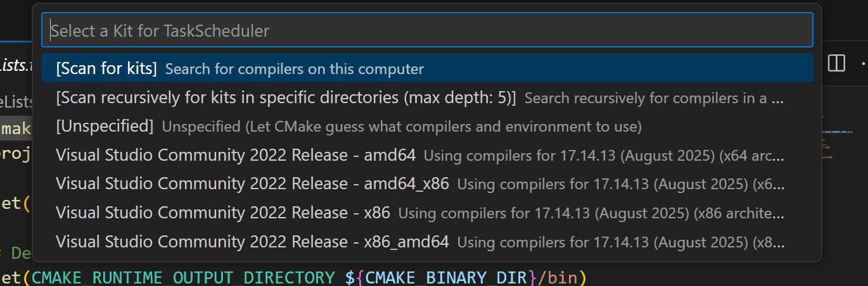Select Scan recursively for kits in directories
This screenshot has width=868, height=286.
[x=286, y=98]
